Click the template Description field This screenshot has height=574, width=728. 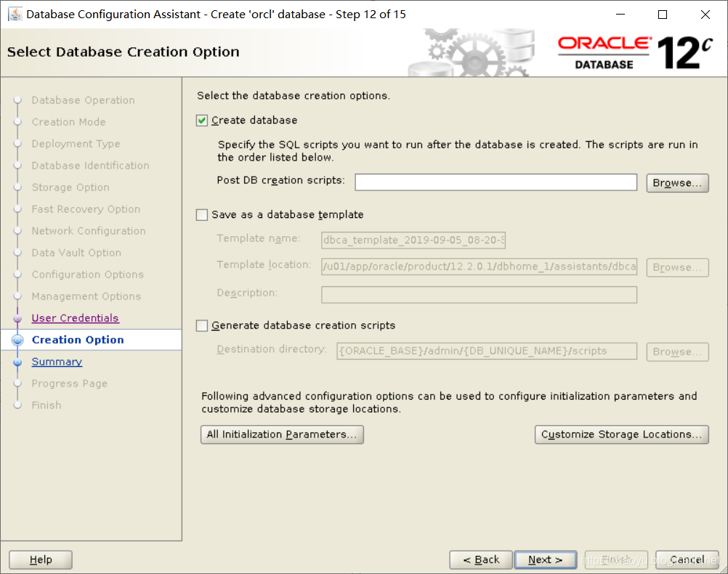point(479,295)
